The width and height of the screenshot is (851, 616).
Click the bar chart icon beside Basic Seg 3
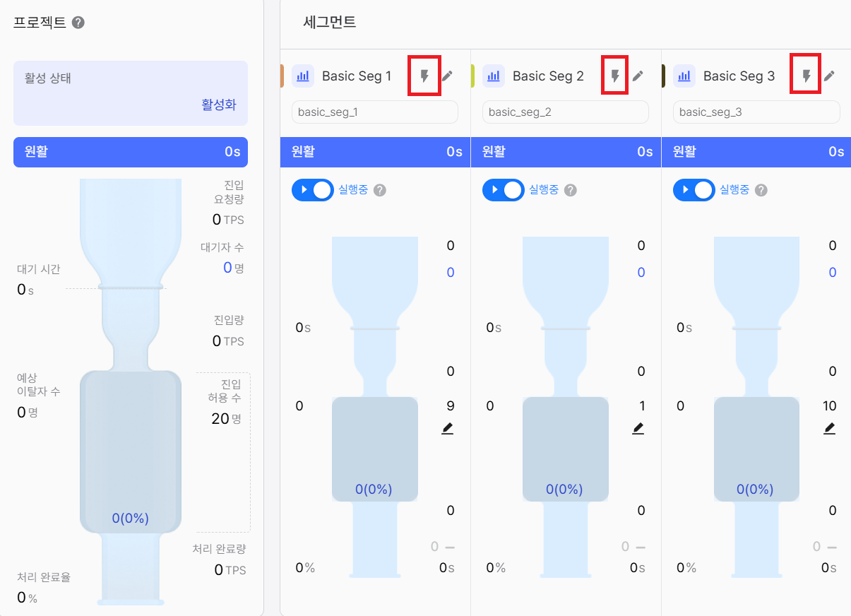(x=685, y=76)
